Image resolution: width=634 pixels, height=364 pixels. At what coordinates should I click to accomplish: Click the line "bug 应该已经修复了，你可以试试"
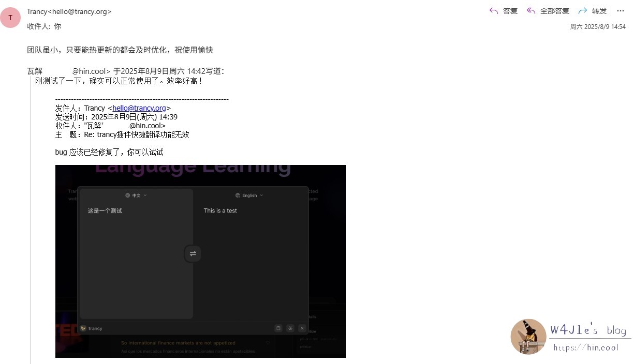tap(109, 152)
